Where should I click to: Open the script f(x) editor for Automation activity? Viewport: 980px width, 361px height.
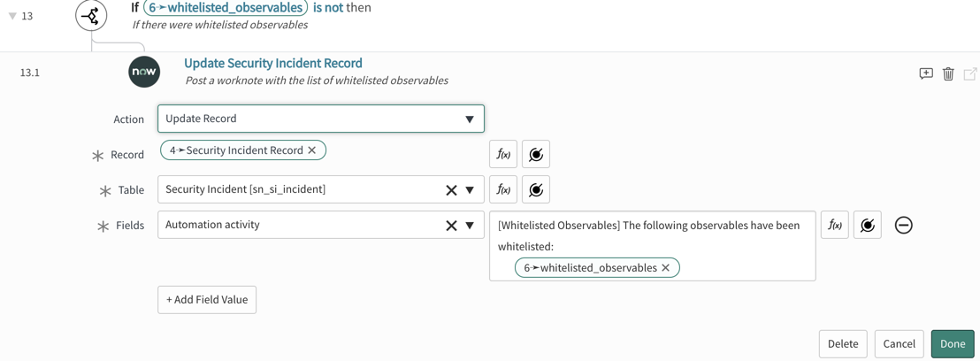point(834,226)
